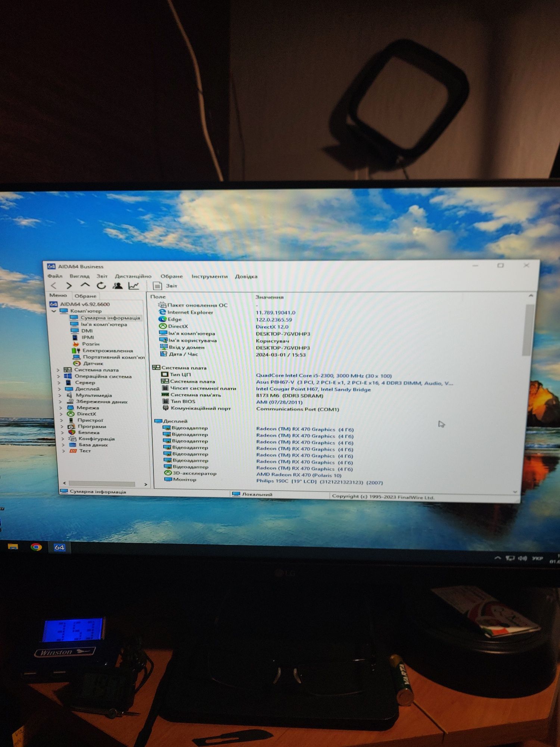Click the Безпека shield icon
The width and height of the screenshot is (560, 747).
[72, 433]
